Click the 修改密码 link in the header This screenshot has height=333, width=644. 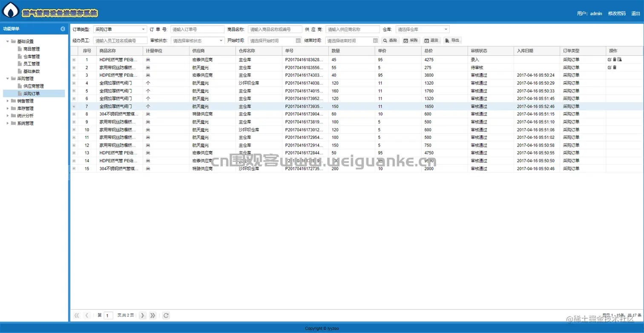(x=617, y=13)
